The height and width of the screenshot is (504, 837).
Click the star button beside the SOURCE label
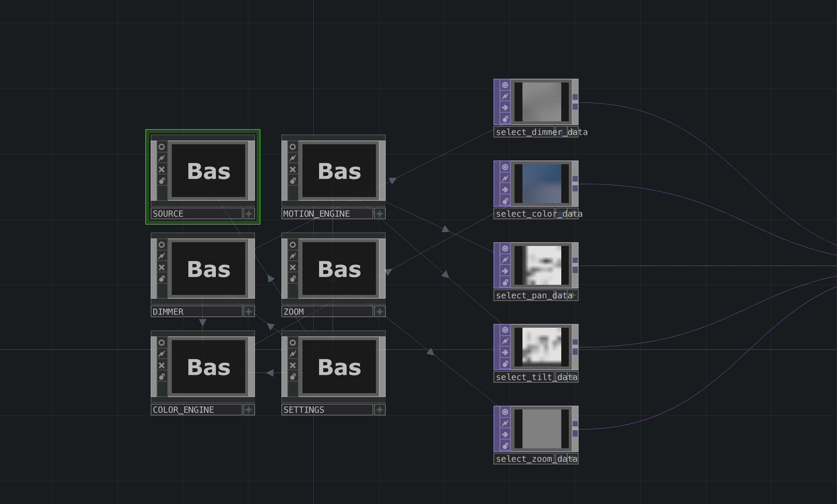(249, 214)
